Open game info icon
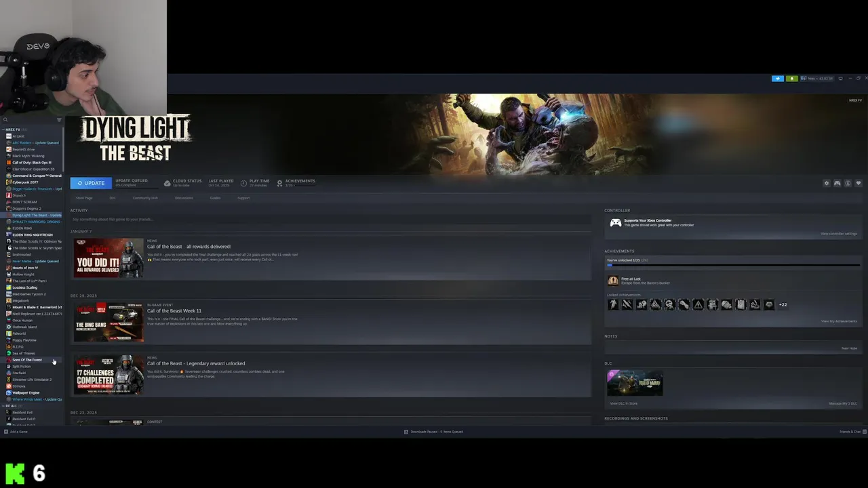 (848, 183)
